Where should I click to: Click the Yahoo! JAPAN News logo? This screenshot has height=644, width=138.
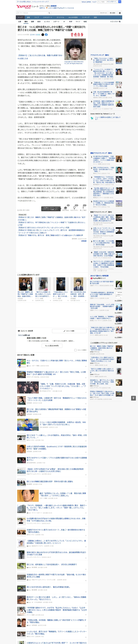tap(27, 7)
